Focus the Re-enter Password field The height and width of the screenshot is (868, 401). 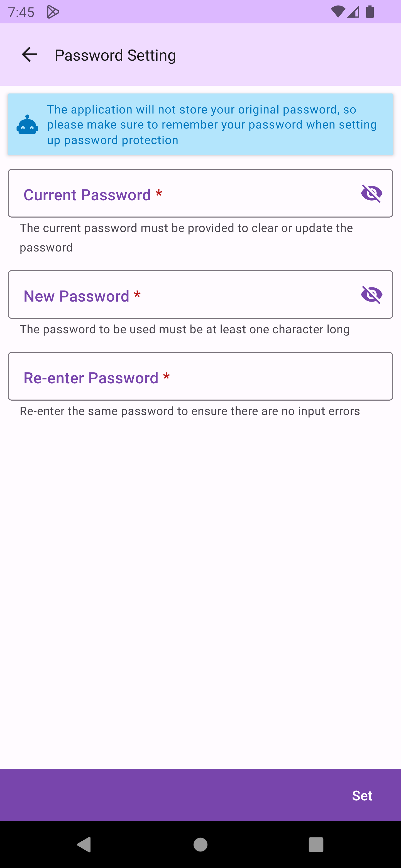click(x=200, y=376)
